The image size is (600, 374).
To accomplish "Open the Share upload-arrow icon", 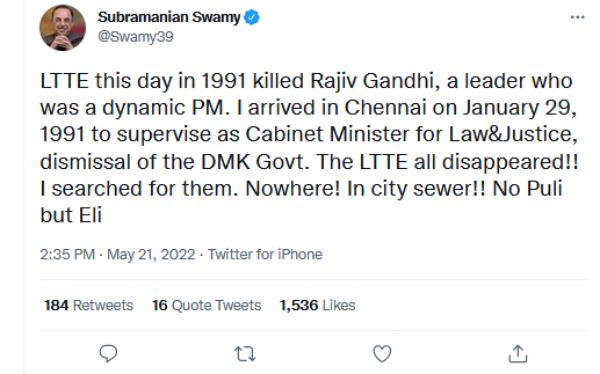I will click(x=518, y=353).
